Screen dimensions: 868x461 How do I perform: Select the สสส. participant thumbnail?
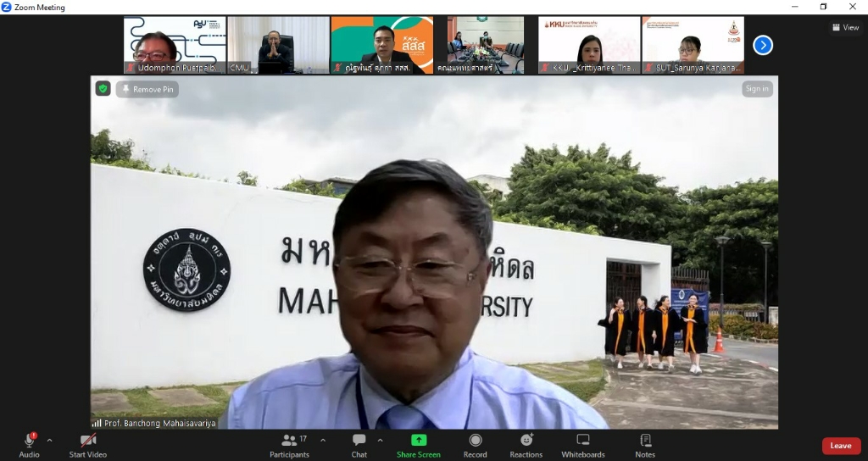[x=382, y=45]
